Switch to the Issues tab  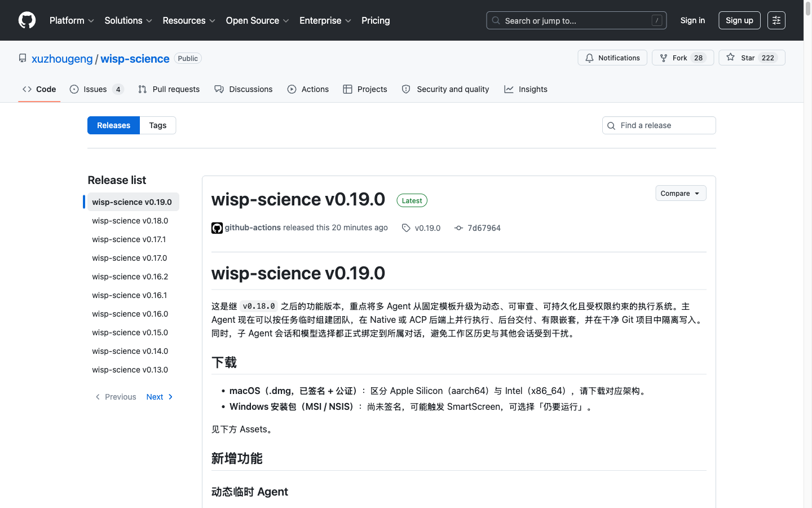pos(96,89)
